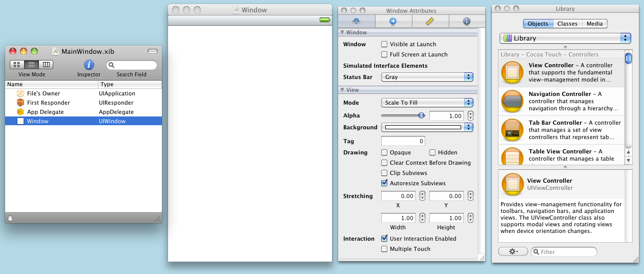Open the Mode Scale To Fill dropdown

click(x=427, y=103)
